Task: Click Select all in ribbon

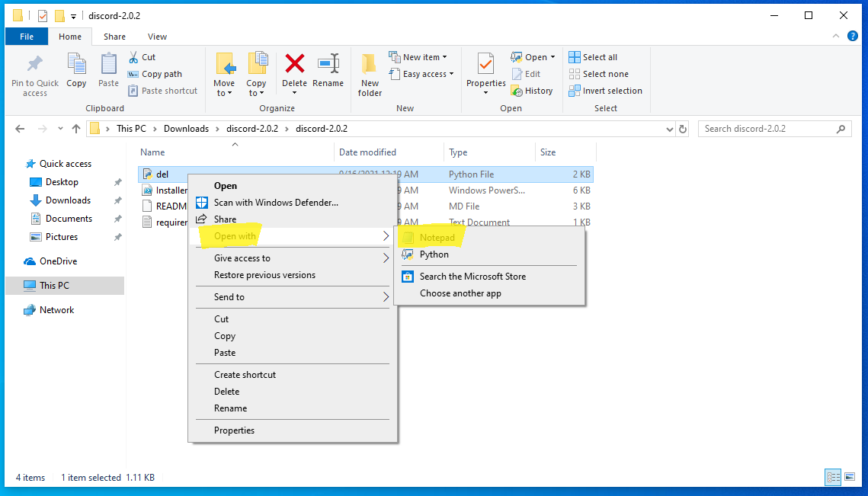Action: point(594,57)
